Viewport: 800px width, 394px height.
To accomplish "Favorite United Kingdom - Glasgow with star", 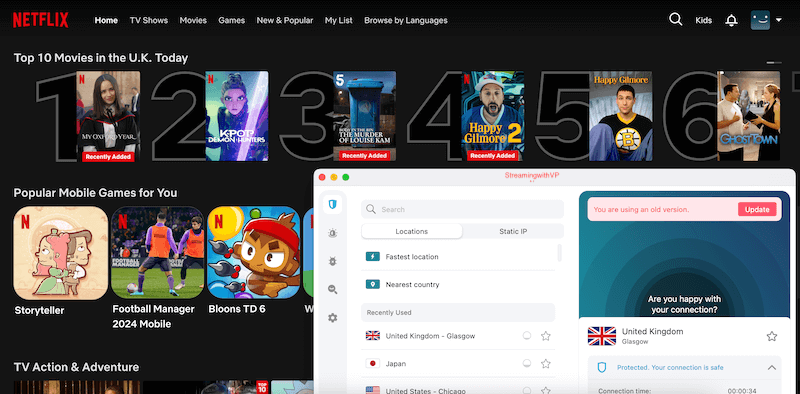I will tap(546, 336).
